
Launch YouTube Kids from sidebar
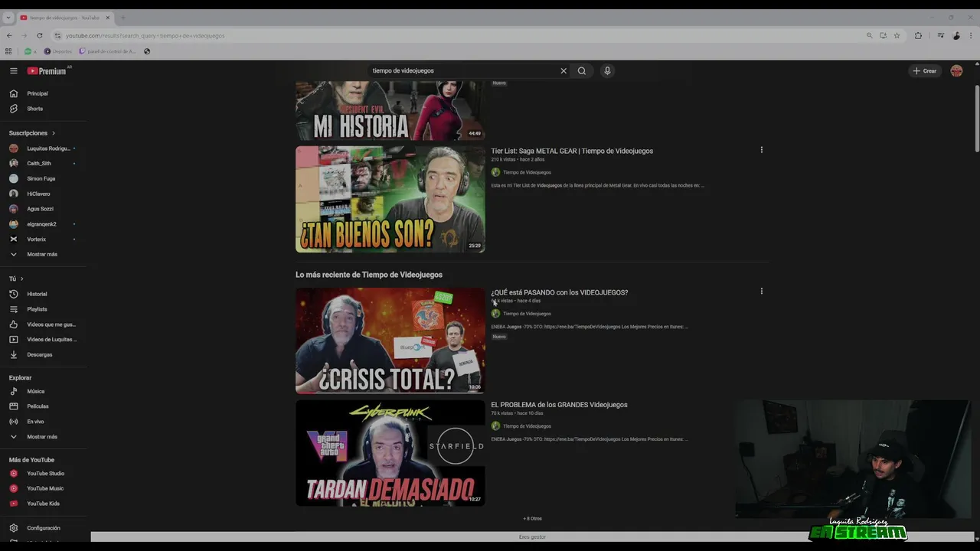coord(43,504)
